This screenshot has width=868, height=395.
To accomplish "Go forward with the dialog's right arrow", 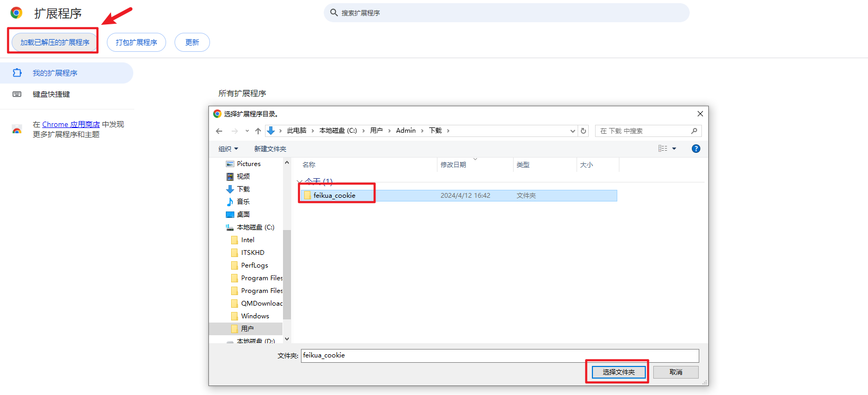I will 234,131.
